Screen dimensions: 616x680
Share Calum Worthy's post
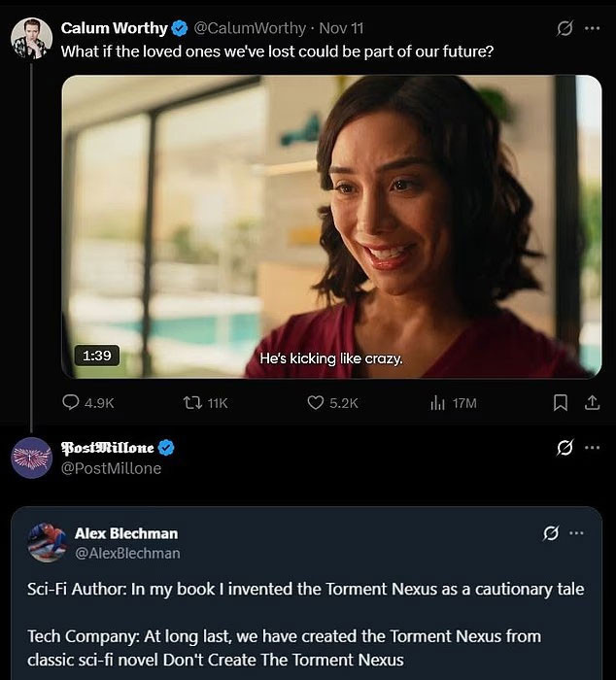(592, 402)
